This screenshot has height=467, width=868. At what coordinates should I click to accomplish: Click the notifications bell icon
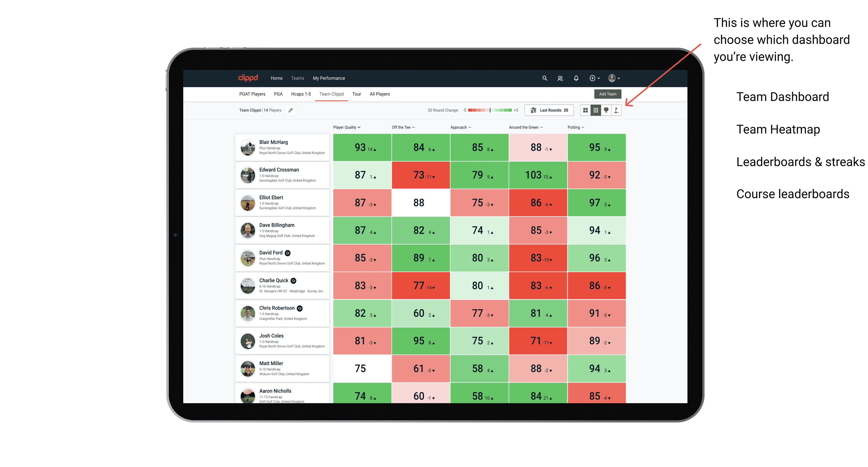coord(576,78)
